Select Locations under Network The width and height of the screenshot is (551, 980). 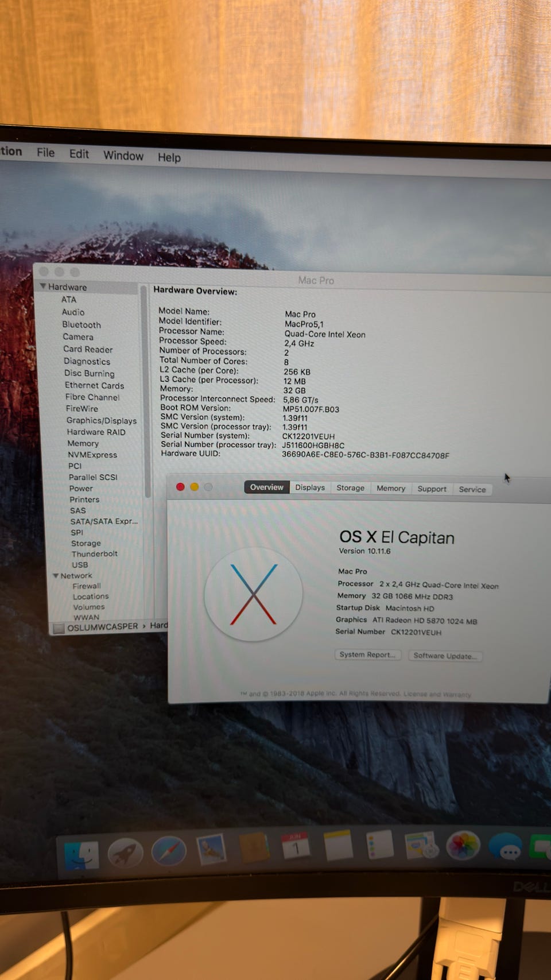[x=91, y=596]
